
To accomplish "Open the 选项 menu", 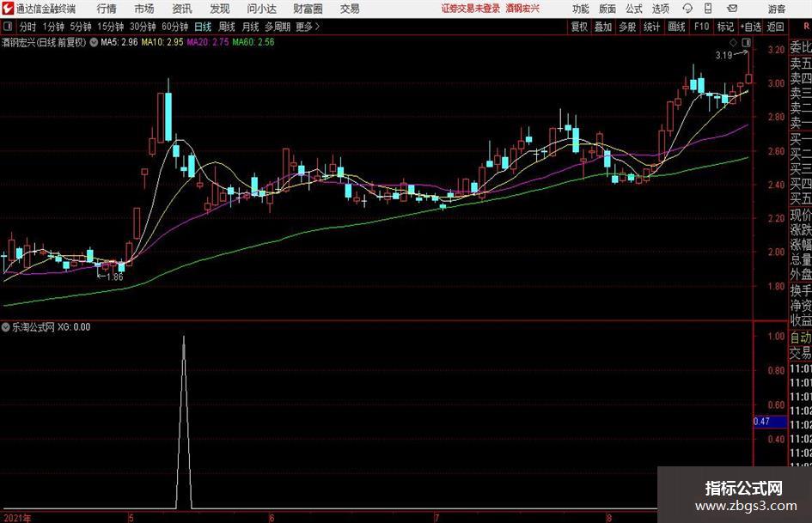I will click(x=660, y=9).
